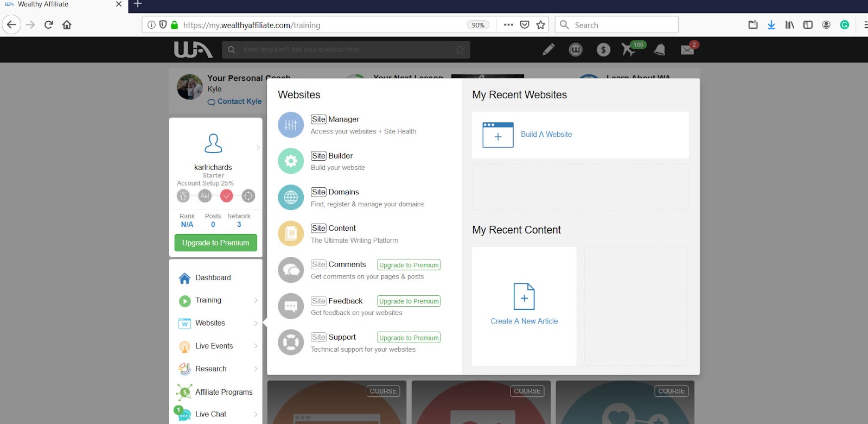The image size is (868, 424).
Task: Click the karlrichards username text
Action: (x=213, y=167)
